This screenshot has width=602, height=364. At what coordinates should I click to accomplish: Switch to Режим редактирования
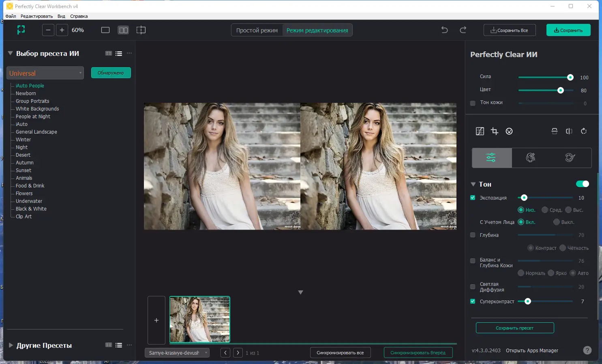click(x=317, y=30)
